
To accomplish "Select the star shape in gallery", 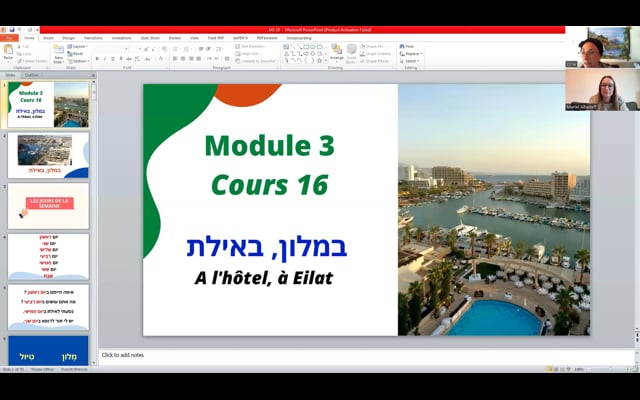I will pos(320,60).
